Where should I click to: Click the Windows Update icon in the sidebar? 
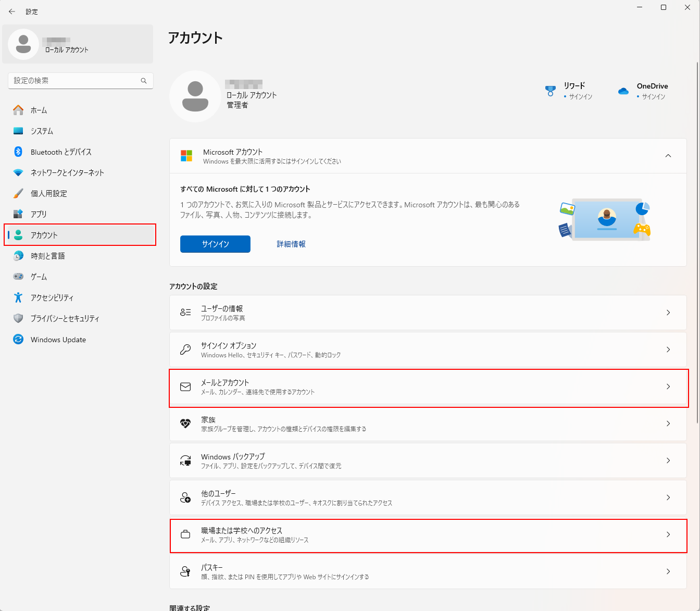coord(18,339)
